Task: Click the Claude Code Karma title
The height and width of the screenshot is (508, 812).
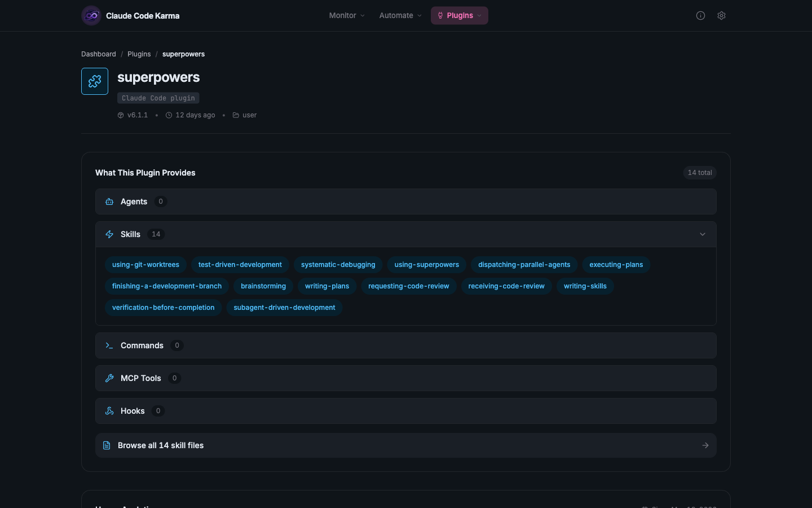Action: (143, 16)
